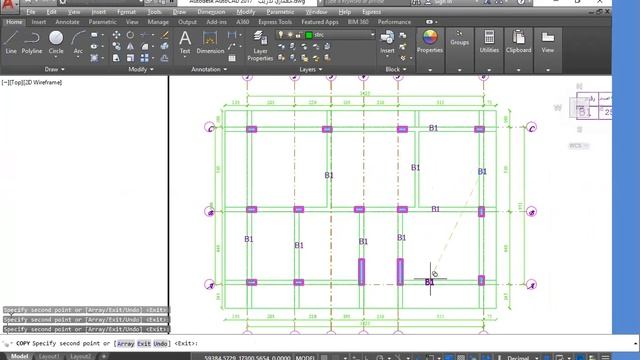Switch to the Parametric ribbon tab

[102, 22]
